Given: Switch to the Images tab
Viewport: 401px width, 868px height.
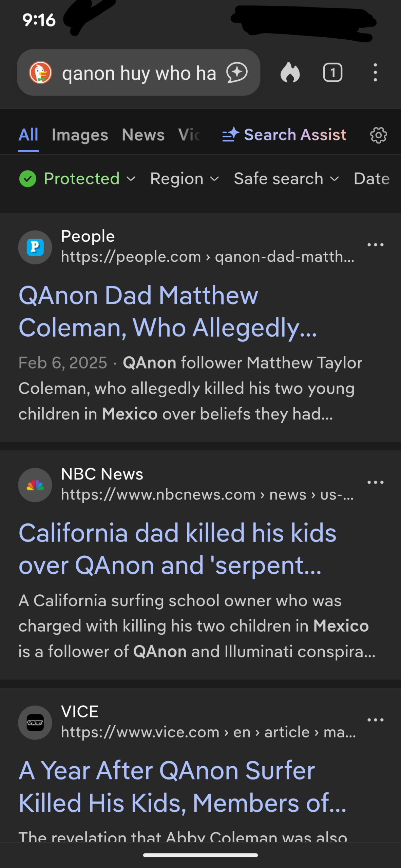Looking at the screenshot, I should pos(80,135).
